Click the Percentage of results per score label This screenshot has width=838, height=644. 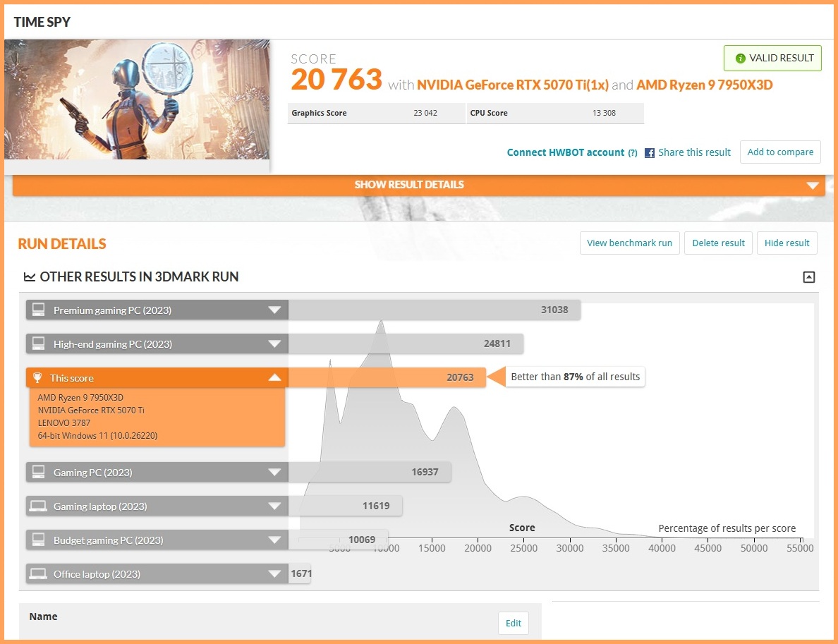point(727,528)
